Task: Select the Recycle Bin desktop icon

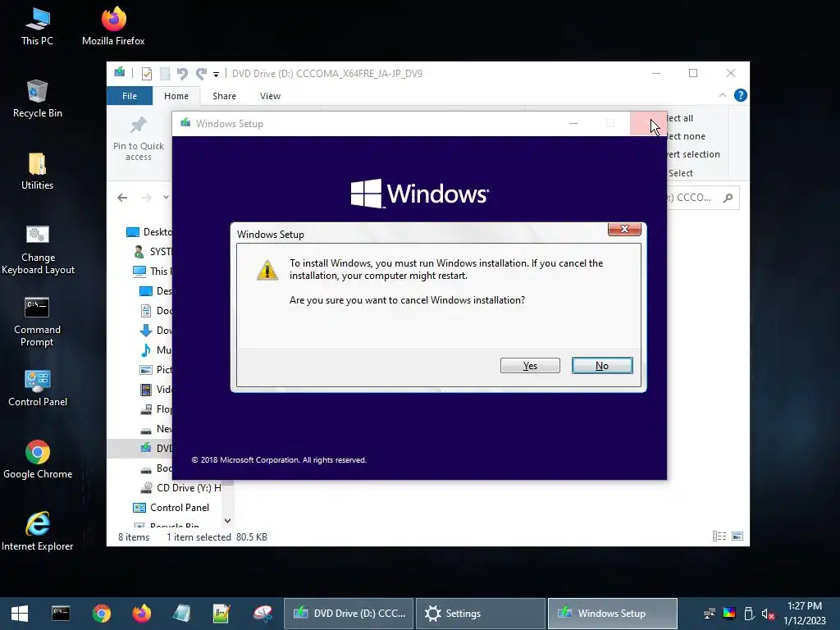Action: point(37,98)
